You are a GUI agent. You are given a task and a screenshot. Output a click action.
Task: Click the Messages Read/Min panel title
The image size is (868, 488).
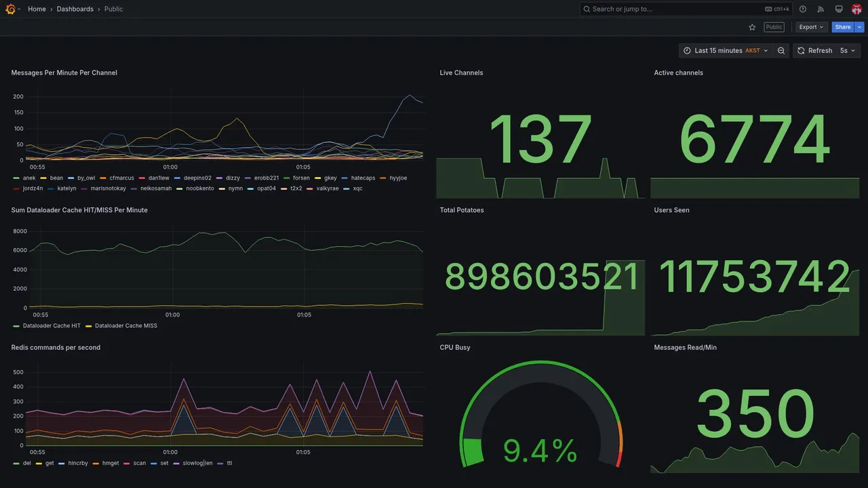(x=685, y=348)
